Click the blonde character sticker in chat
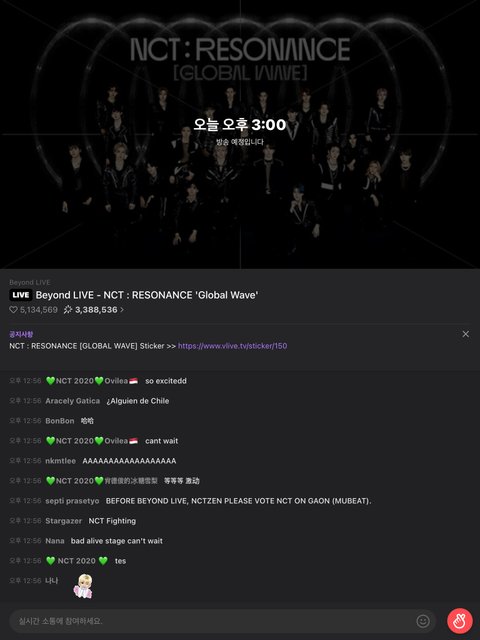480x640 pixels. click(83, 586)
